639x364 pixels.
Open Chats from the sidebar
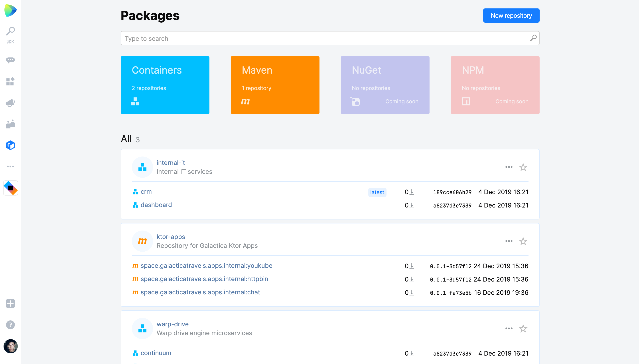(x=10, y=60)
